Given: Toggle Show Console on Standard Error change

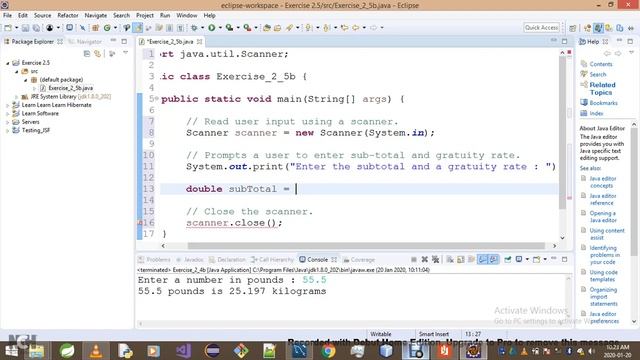Looking at the screenshot, I should [493, 260].
